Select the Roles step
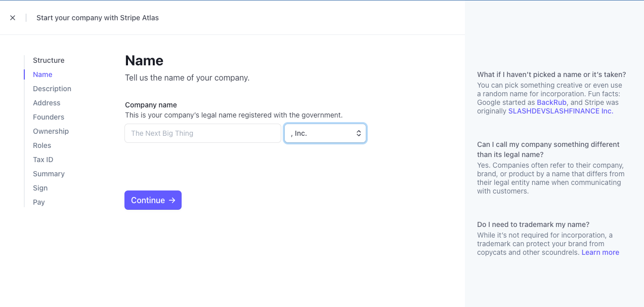644x307 pixels. pyautogui.click(x=42, y=145)
